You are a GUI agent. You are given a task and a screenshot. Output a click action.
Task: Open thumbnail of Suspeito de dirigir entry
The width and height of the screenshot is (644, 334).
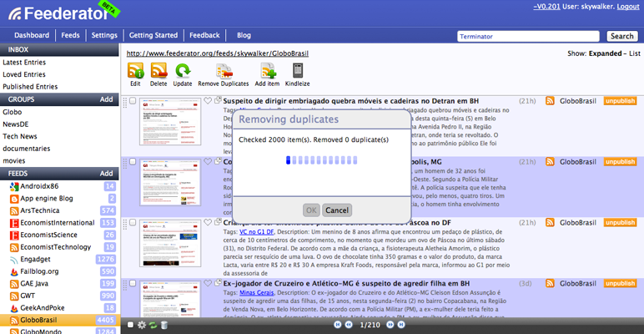(170, 121)
